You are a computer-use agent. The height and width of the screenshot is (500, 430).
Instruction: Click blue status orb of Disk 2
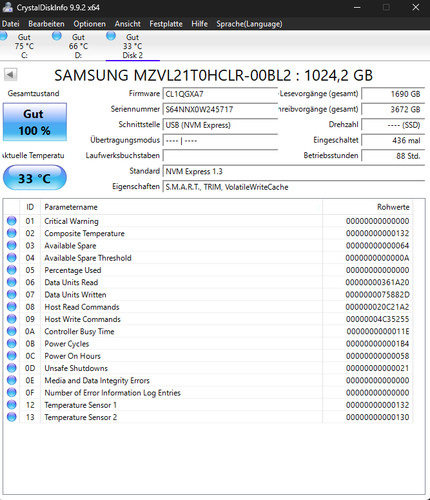111,36
